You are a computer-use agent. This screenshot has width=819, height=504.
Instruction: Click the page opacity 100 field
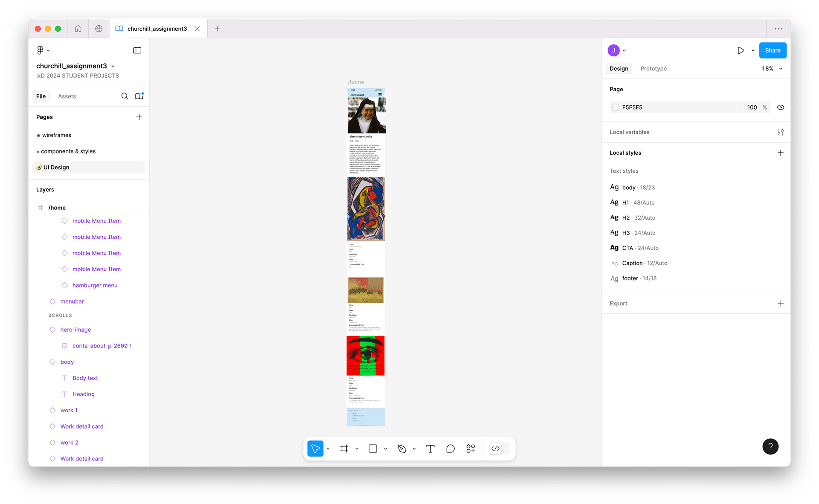coord(752,107)
